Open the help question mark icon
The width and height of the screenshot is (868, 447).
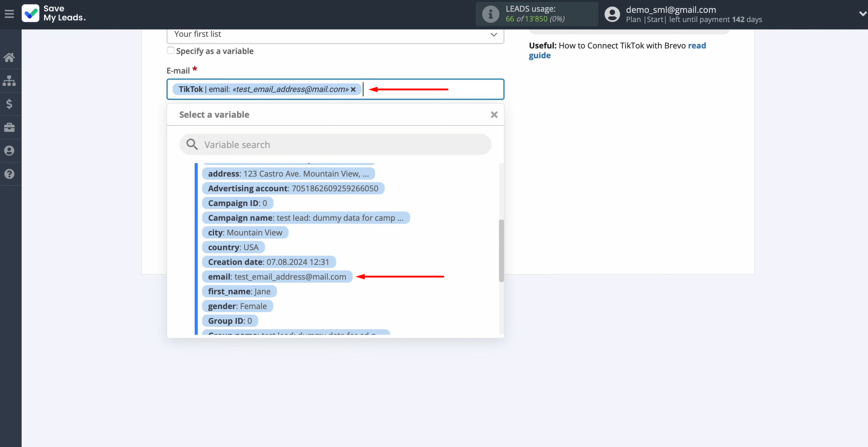(x=9, y=174)
